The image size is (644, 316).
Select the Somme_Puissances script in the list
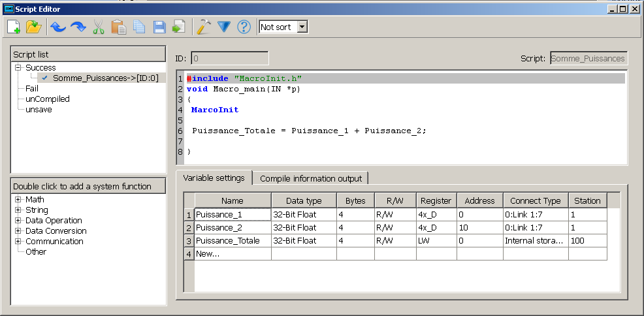(105, 78)
